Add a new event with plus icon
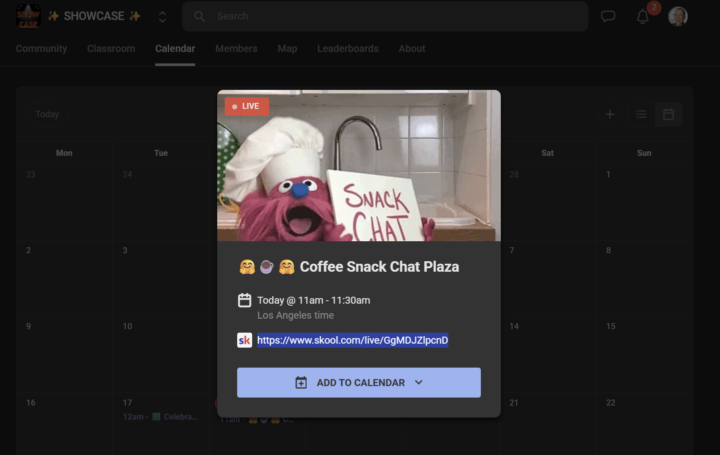The image size is (720, 455). coord(610,114)
